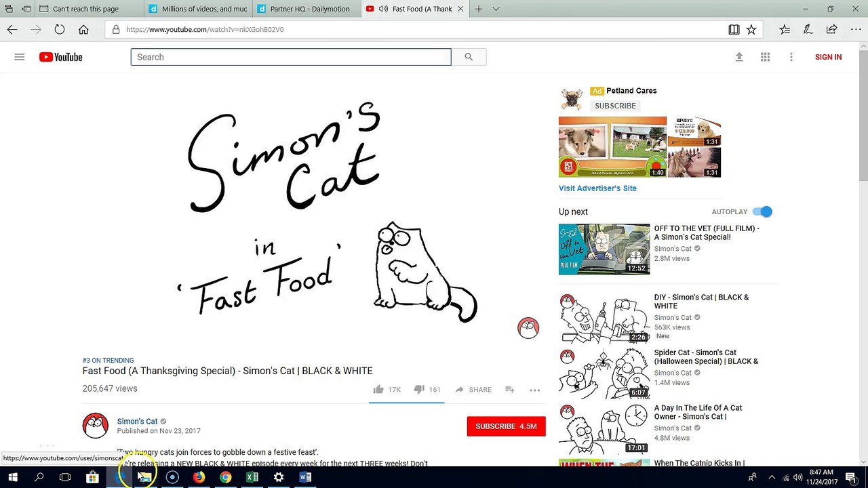Click the search magnifier button on YouTube
The width and height of the screenshot is (868, 488).
pyautogui.click(x=469, y=57)
